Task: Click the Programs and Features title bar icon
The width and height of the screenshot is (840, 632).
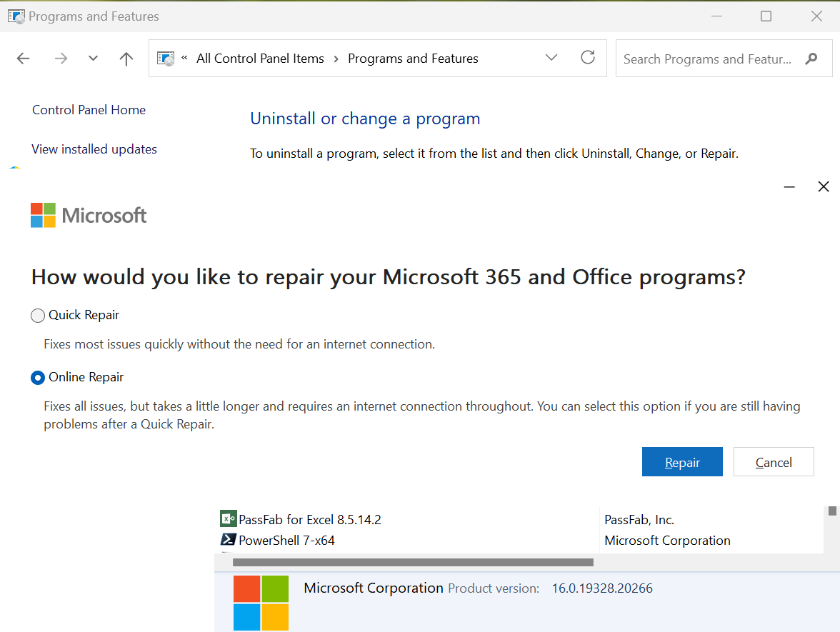Action: click(x=16, y=16)
